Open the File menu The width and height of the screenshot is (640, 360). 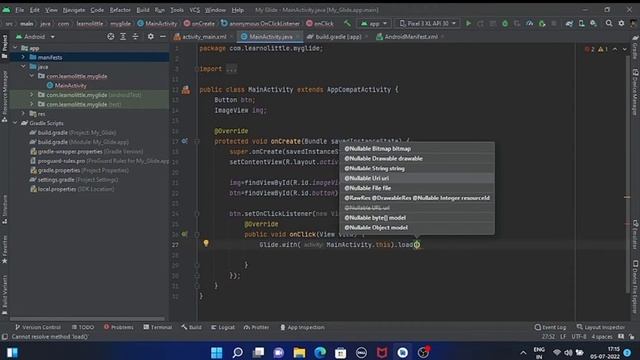(x=20, y=10)
